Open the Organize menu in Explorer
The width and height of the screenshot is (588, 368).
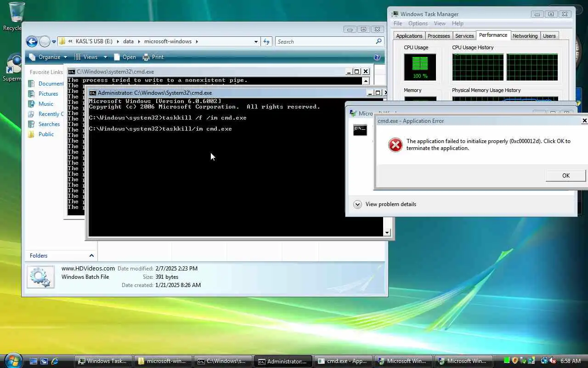pyautogui.click(x=48, y=57)
